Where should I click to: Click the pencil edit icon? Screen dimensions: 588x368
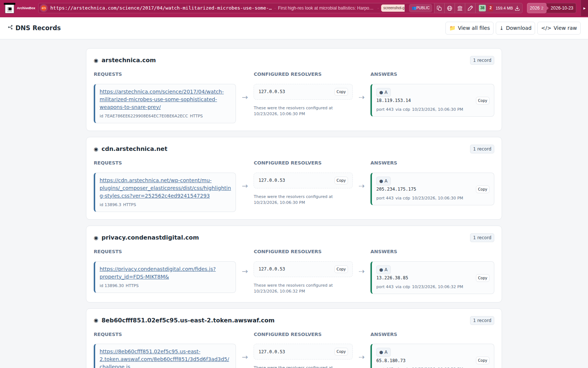[470, 8]
